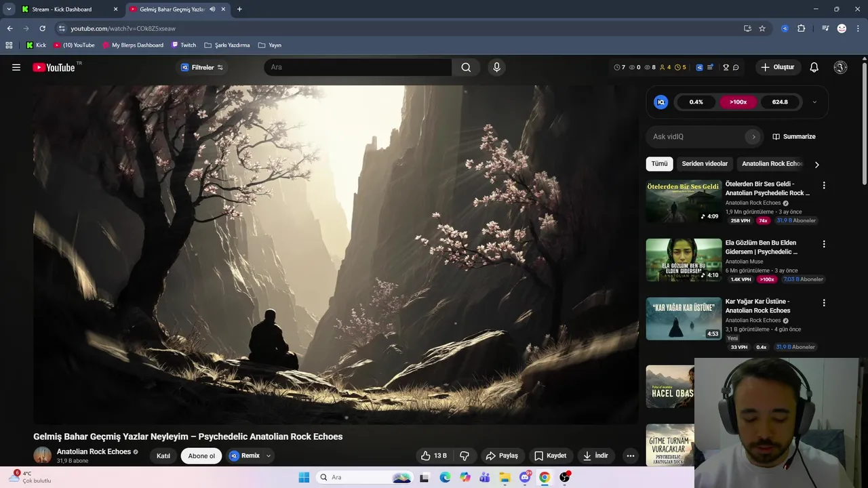Click the Summarize button
This screenshot has height=488, width=868.
(794, 136)
